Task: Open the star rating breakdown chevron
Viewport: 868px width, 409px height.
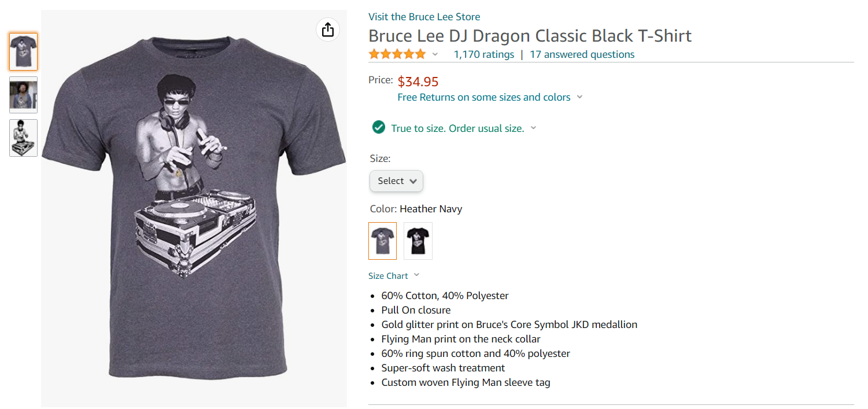Action: [435, 54]
